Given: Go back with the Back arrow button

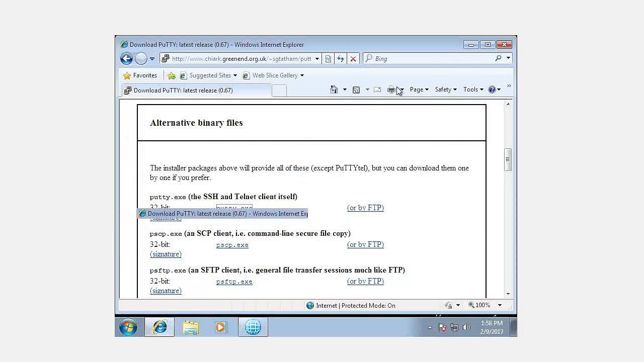Looking at the screenshot, I should [x=126, y=59].
